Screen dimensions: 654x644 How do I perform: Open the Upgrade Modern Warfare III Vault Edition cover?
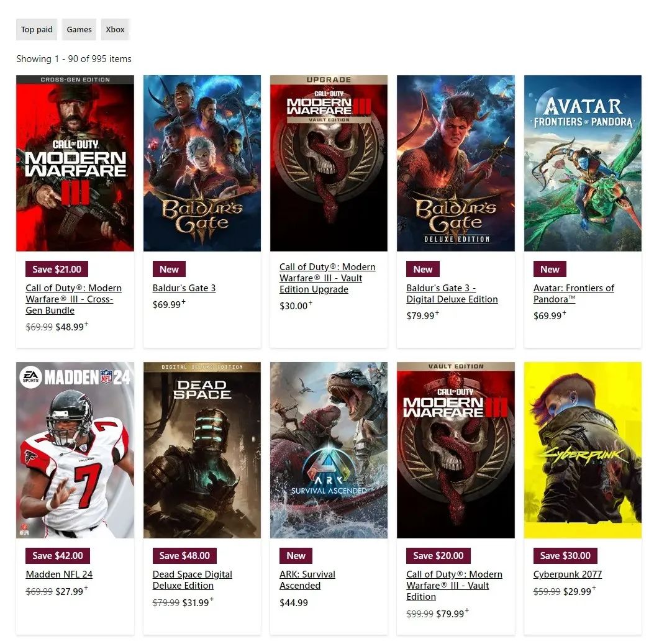click(x=329, y=163)
